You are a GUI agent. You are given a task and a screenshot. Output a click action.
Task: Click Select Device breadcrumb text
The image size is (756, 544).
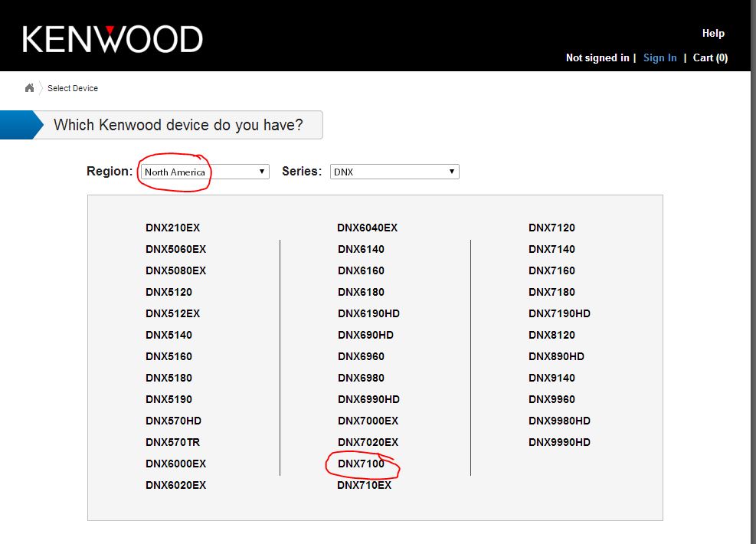73,88
